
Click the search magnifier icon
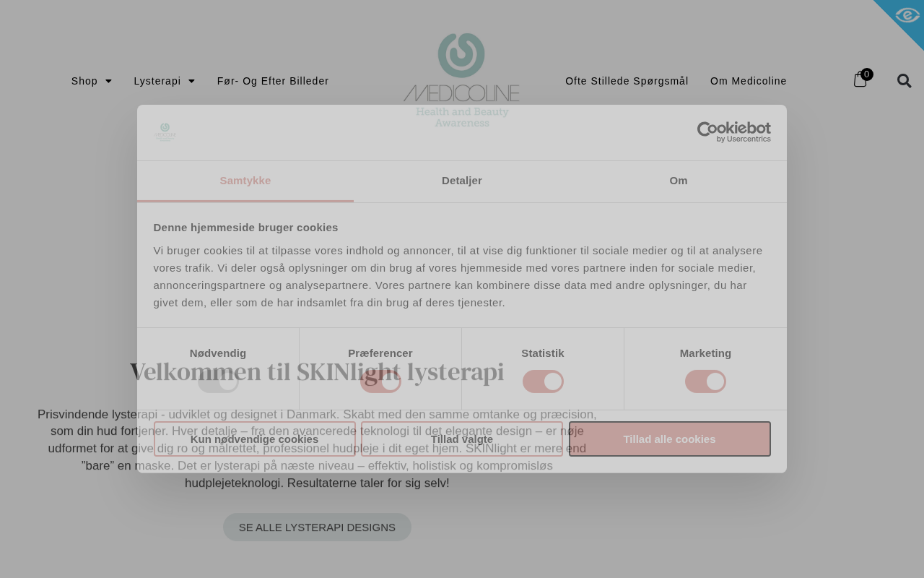(904, 81)
